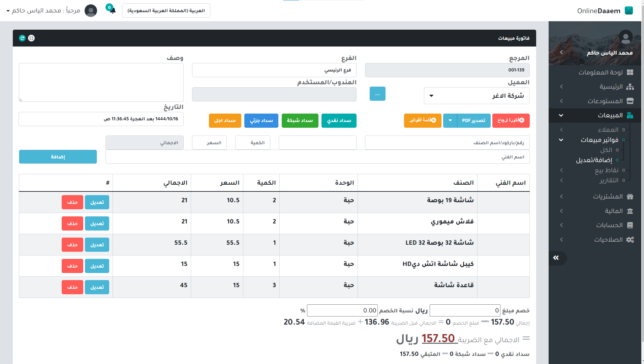The height and width of the screenshot is (364, 644).
Task: Click the ellipsis button beside customer field
Action: coord(377,94)
